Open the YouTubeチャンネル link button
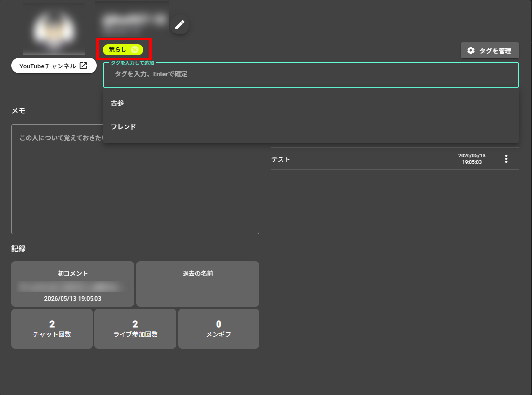This screenshot has width=532, height=395. [54, 66]
